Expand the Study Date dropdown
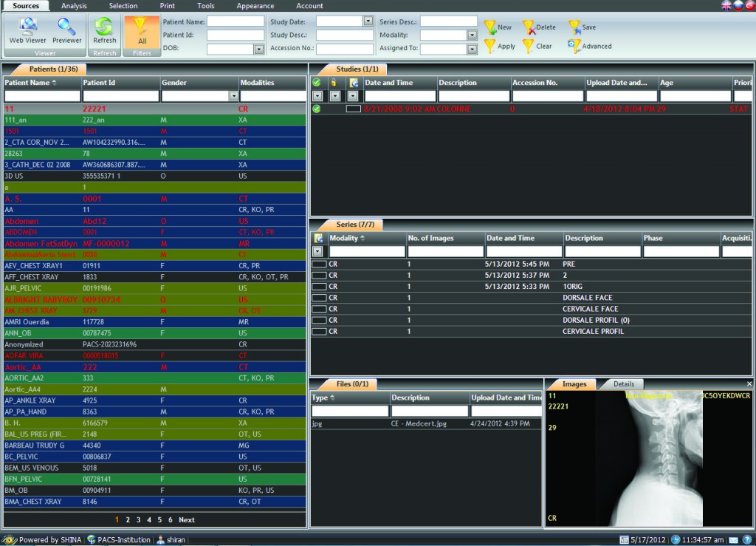Viewport: 756px width, 546px height. 368,21
